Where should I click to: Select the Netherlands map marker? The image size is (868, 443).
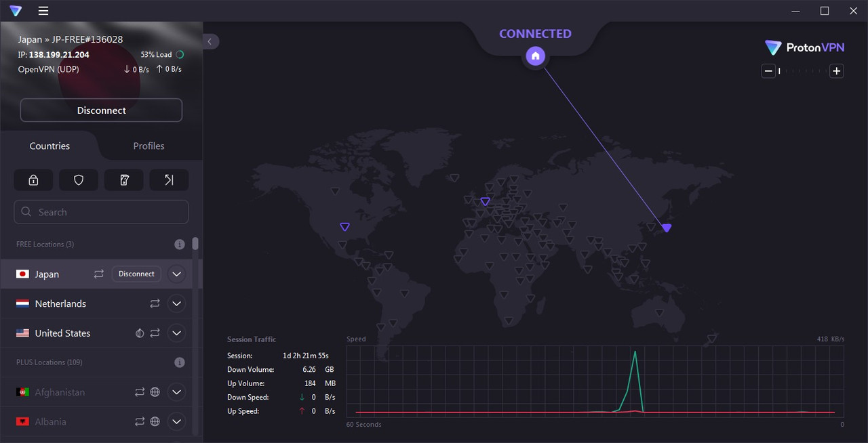click(x=485, y=201)
